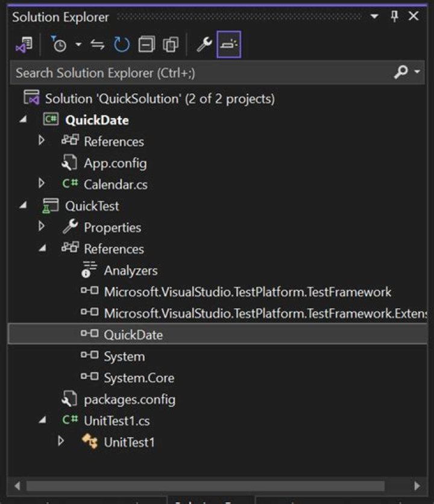Click the horizontal scrollbar right arrow

[418, 485]
